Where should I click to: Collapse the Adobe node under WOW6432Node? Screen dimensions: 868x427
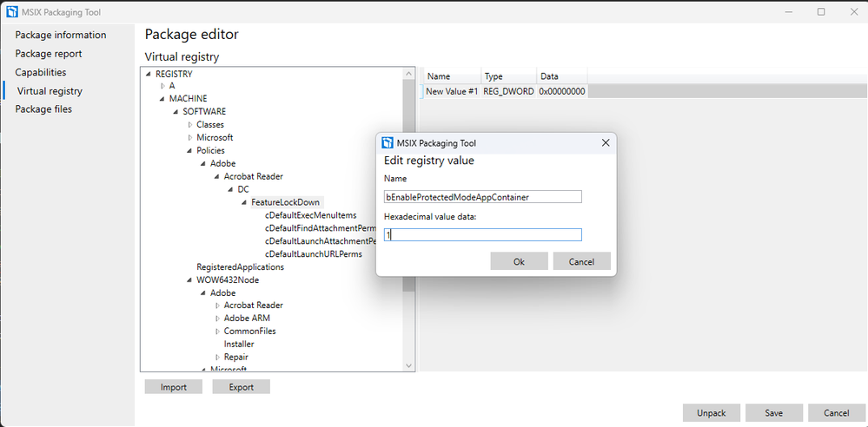(x=203, y=293)
